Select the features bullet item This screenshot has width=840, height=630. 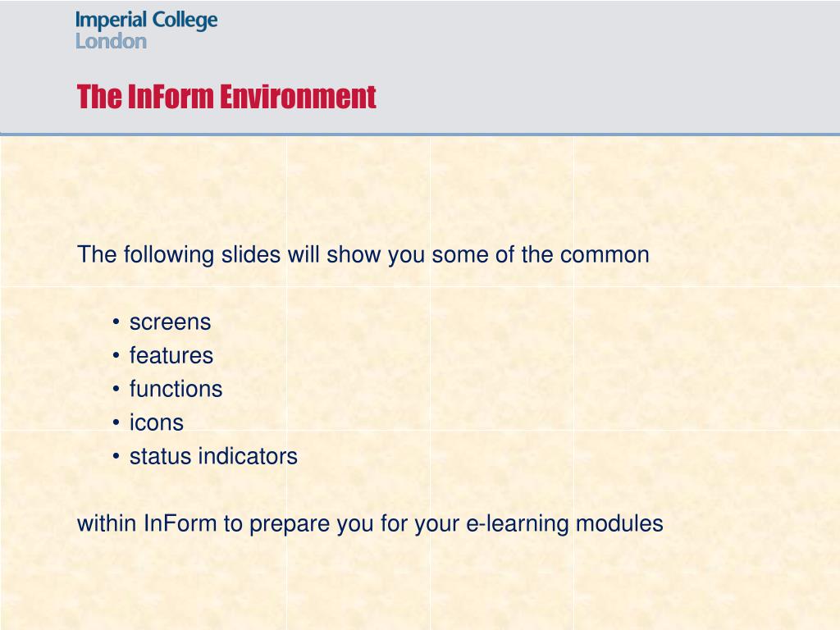pos(171,355)
